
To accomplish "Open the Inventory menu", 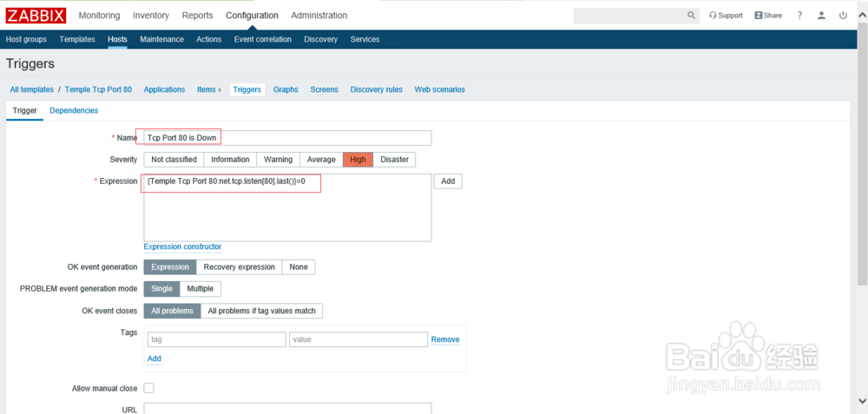I will 151,16.
